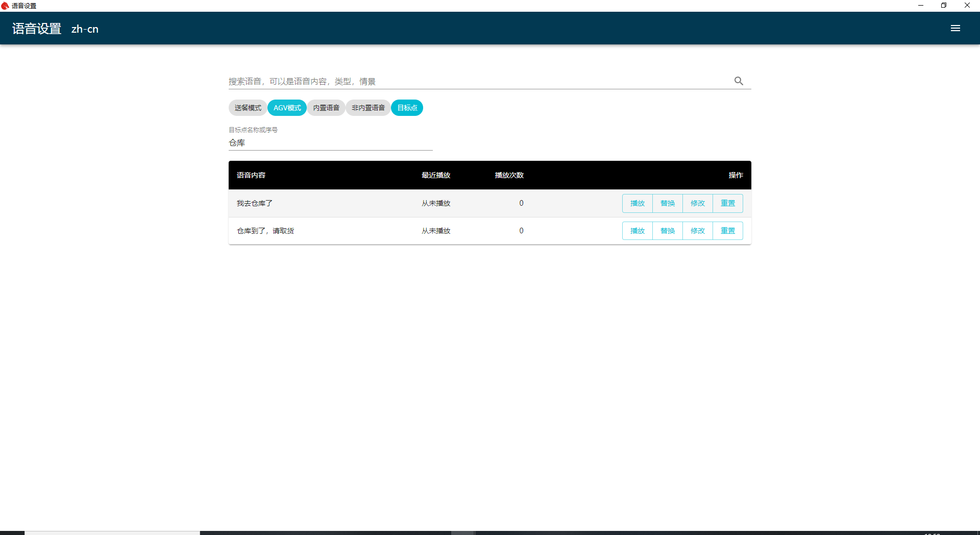The width and height of the screenshot is (980, 535).
Task: Click the 目标点名称或序号 field containing 仓库
Action: [x=330, y=143]
